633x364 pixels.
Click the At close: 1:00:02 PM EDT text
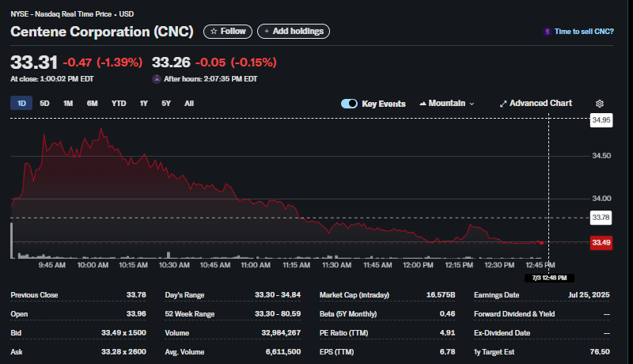(x=52, y=79)
